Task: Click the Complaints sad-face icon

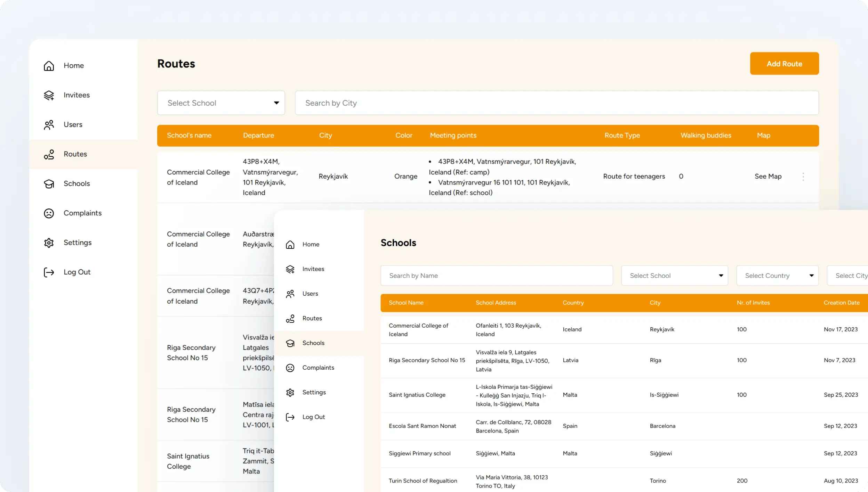Action: tap(49, 213)
